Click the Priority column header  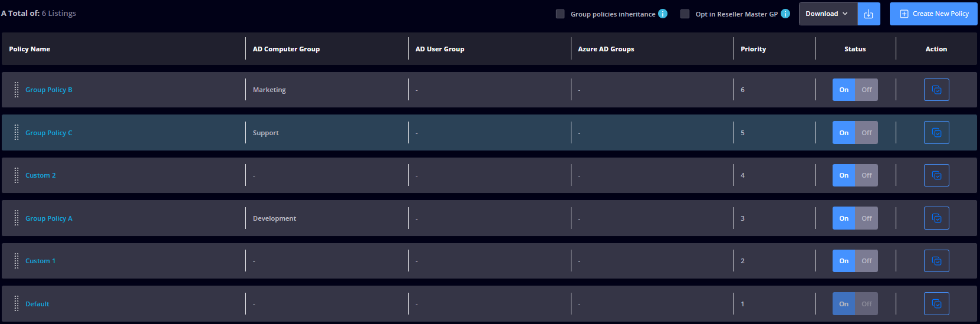[x=753, y=49]
